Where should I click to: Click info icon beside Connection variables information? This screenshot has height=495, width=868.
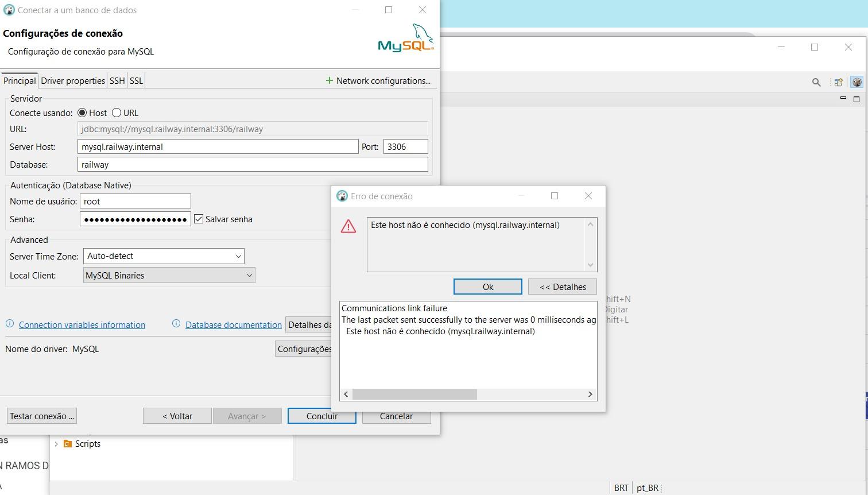pyautogui.click(x=10, y=324)
